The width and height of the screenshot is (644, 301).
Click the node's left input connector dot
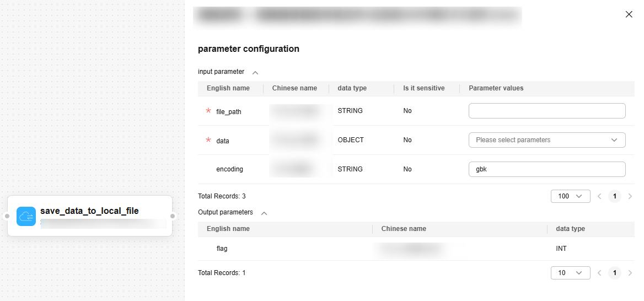point(7,216)
